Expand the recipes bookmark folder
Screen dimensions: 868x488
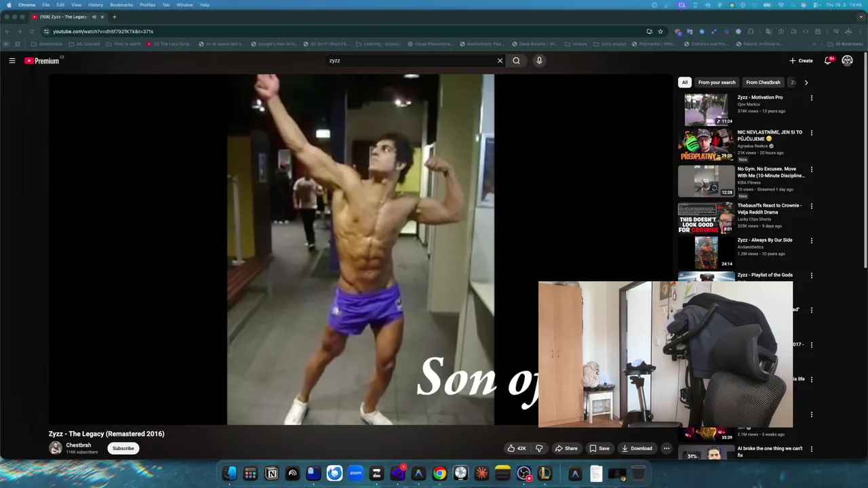pos(576,44)
